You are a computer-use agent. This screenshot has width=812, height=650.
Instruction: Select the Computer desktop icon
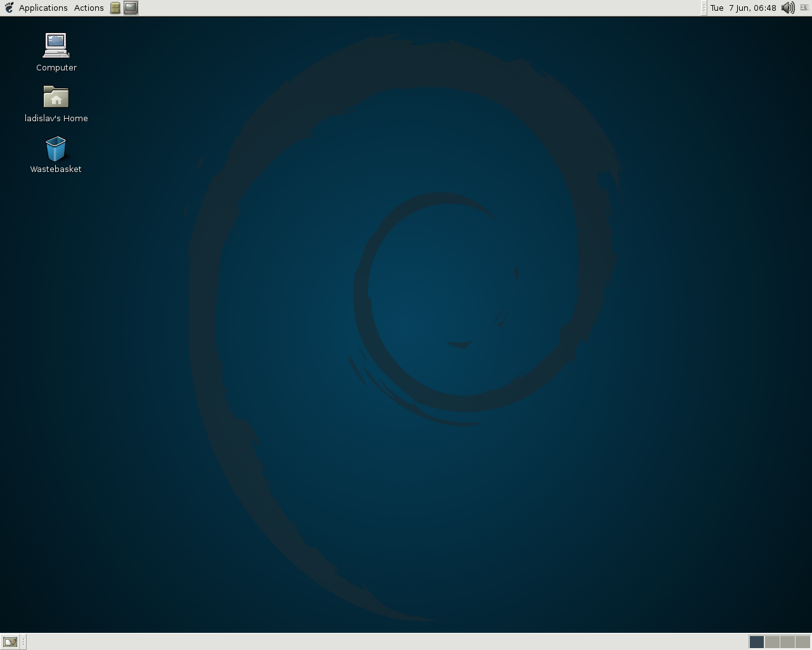(x=56, y=46)
